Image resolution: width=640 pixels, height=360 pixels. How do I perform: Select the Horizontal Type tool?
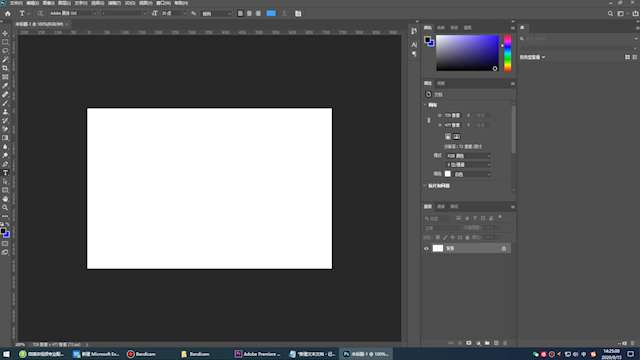(5, 173)
